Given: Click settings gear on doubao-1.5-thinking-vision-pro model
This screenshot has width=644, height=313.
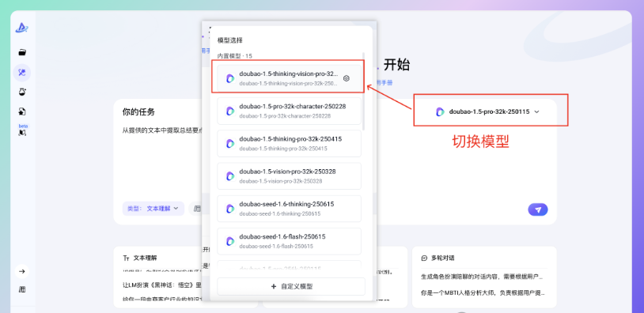Looking at the screenshot, I should pyautogui.click(x=347, y=78).
